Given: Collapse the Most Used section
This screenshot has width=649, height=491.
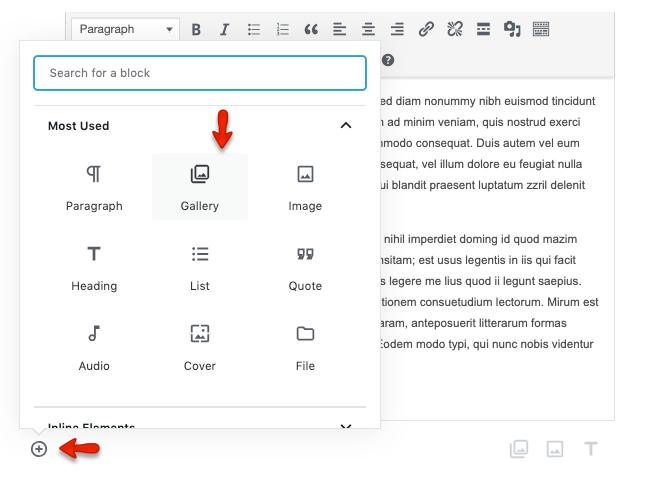Looking at the screenshot, I should pos(346,126).
